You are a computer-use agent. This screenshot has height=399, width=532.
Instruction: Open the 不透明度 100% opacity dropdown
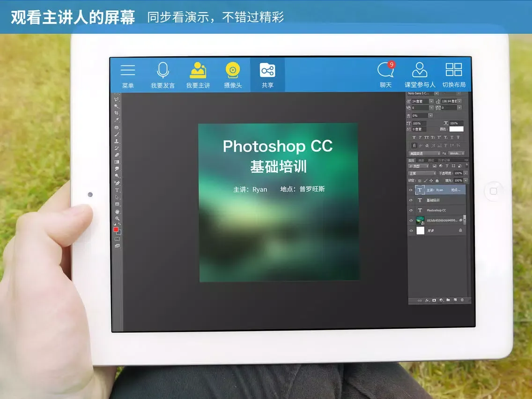coord(466,173)
